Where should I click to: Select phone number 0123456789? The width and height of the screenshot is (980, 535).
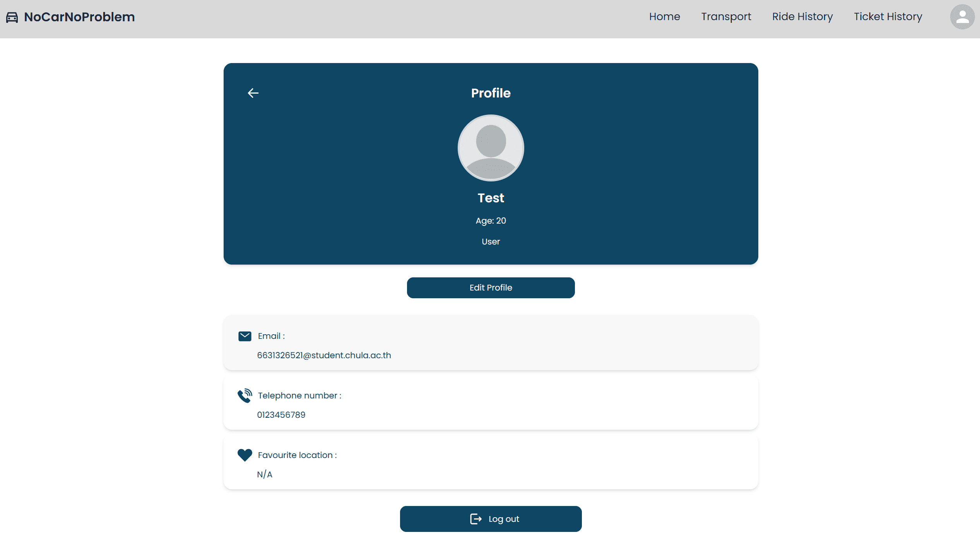(281, 415)
